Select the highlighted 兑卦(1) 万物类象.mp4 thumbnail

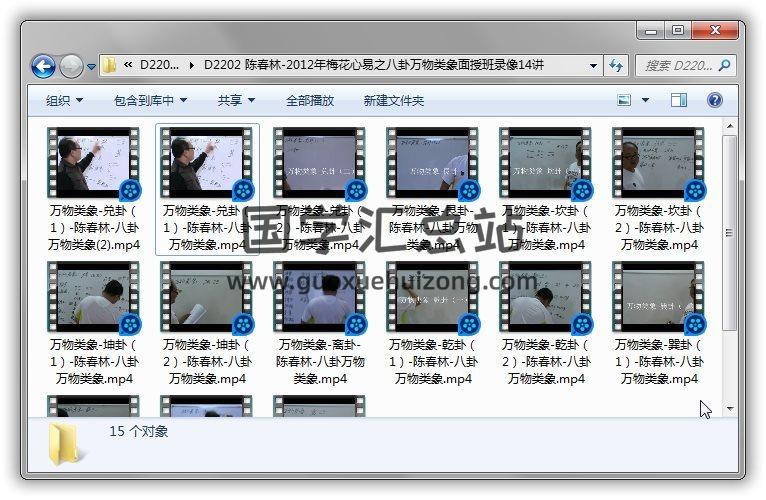pyautogui.click(x=206, y=163)
